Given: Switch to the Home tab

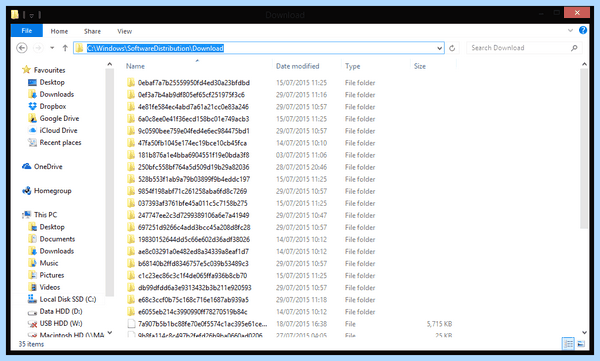Looking at the screenshot, I should (x=59, y=31).
